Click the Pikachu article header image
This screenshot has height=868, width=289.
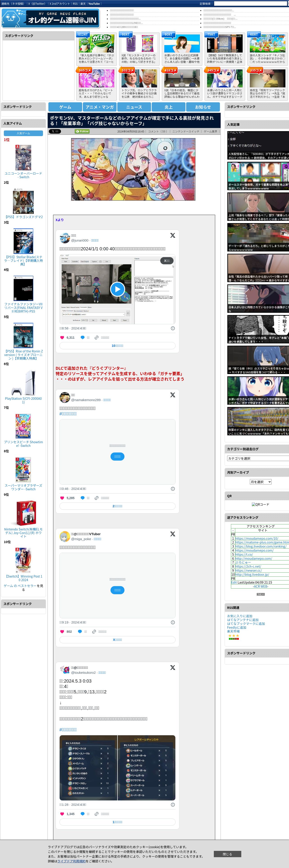133,169
